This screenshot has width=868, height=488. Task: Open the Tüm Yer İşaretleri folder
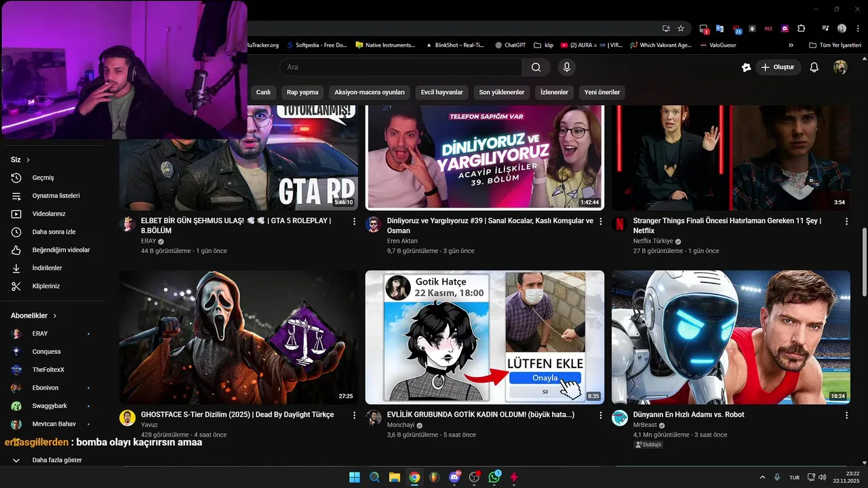(835, 45)
